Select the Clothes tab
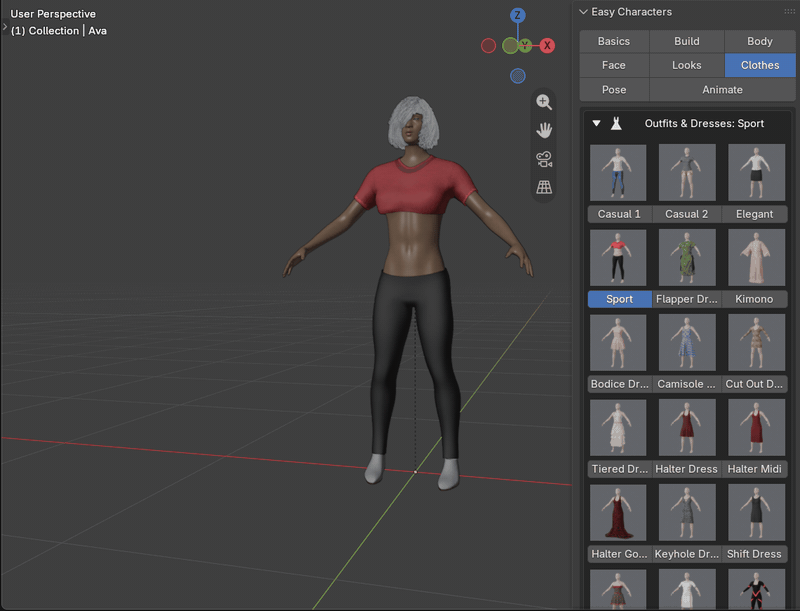 coord(760,65)
